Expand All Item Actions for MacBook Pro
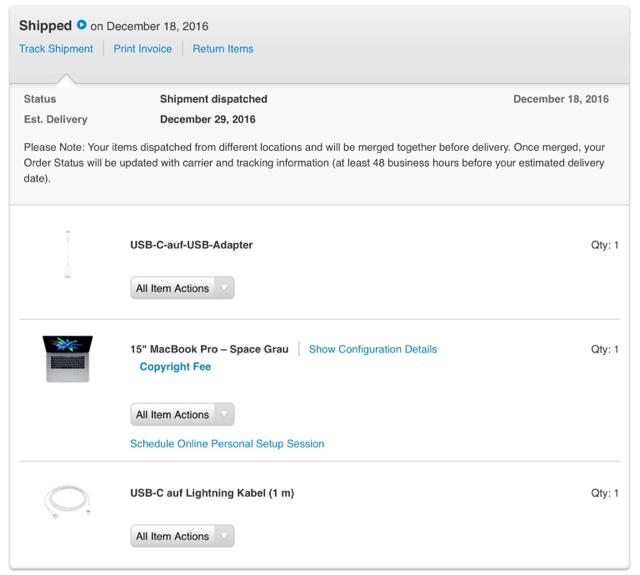640x575 pixels. 182,414
